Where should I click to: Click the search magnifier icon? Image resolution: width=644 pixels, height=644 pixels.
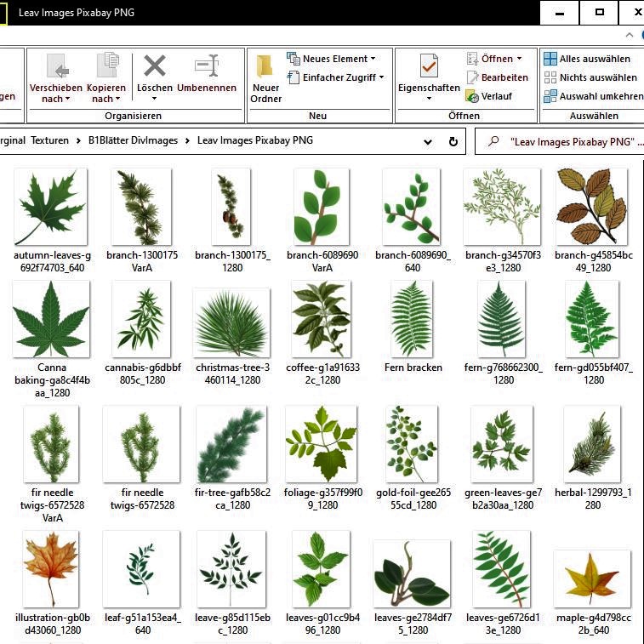coord(493,141)
